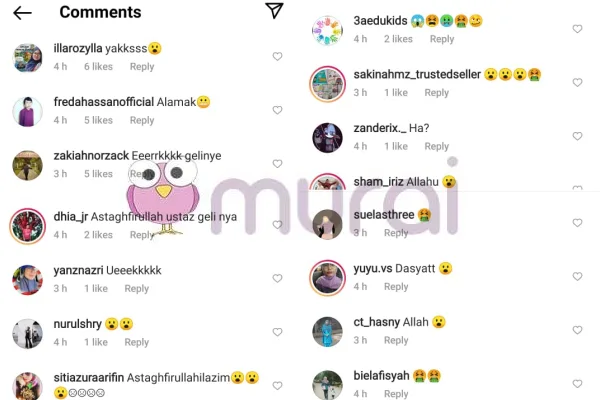Heart sakinahmz_trustedseller's comment
This screenshot has height=400, width=600.
(x=577, y=82)
